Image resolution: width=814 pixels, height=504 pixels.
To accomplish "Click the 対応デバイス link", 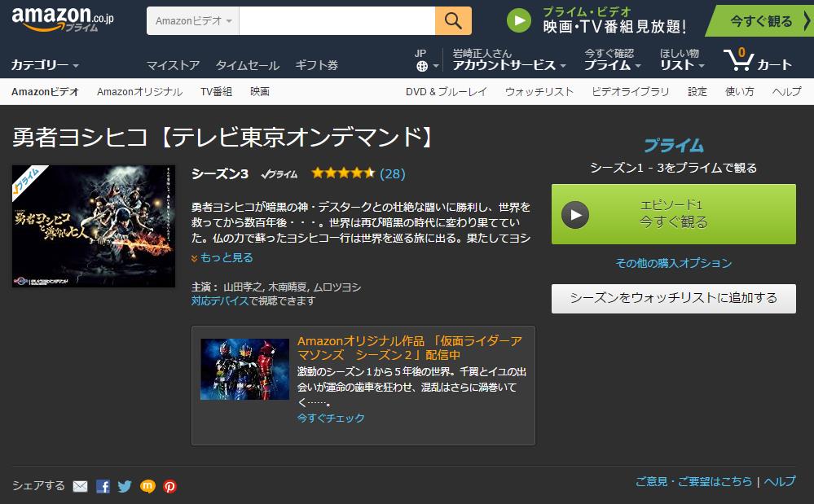I will (x=220, y=300).
